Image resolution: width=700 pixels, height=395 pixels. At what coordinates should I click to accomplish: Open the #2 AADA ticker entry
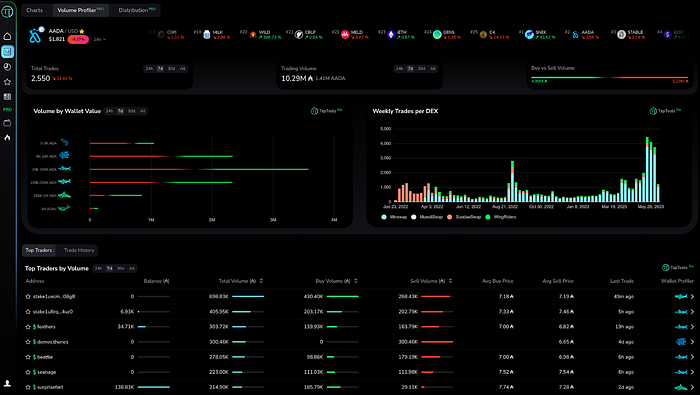(582, 34)
